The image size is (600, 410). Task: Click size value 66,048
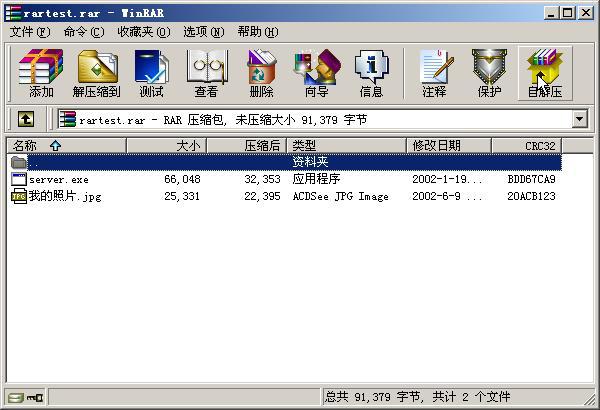(183, 179)
